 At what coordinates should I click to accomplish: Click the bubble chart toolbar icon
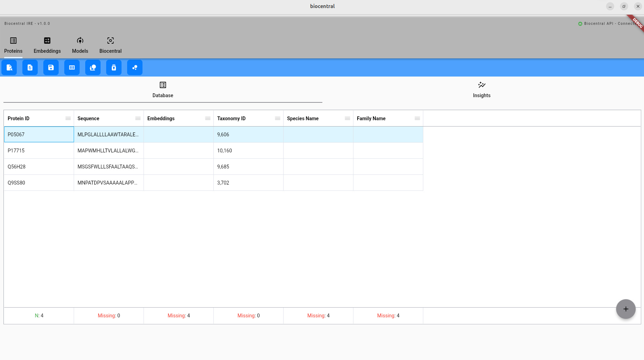click(x=135, y=67)
